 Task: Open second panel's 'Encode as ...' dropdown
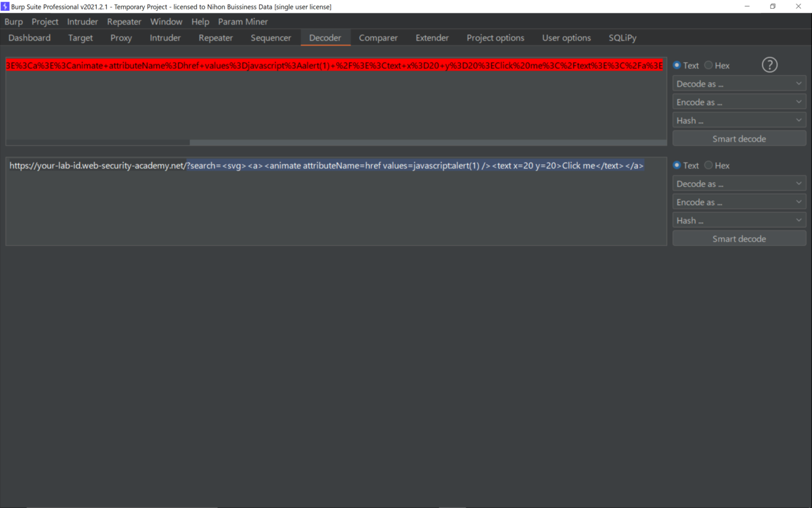pos(739,202)
